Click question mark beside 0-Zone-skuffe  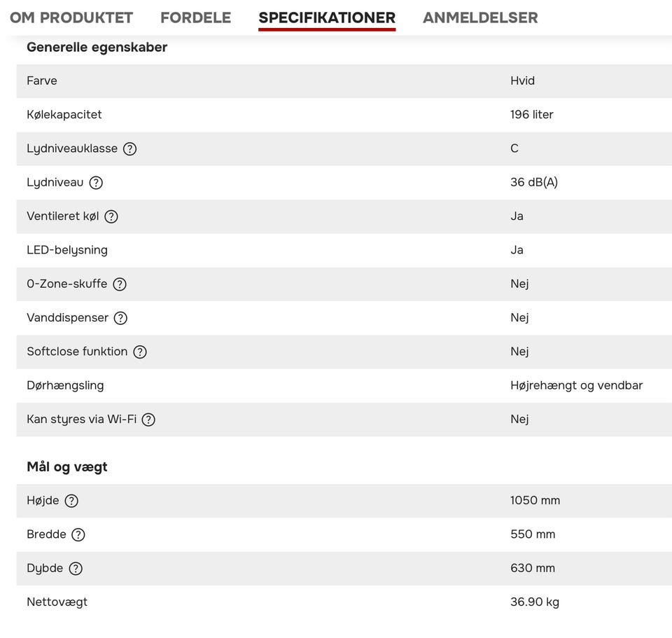[x=120, y=284]
